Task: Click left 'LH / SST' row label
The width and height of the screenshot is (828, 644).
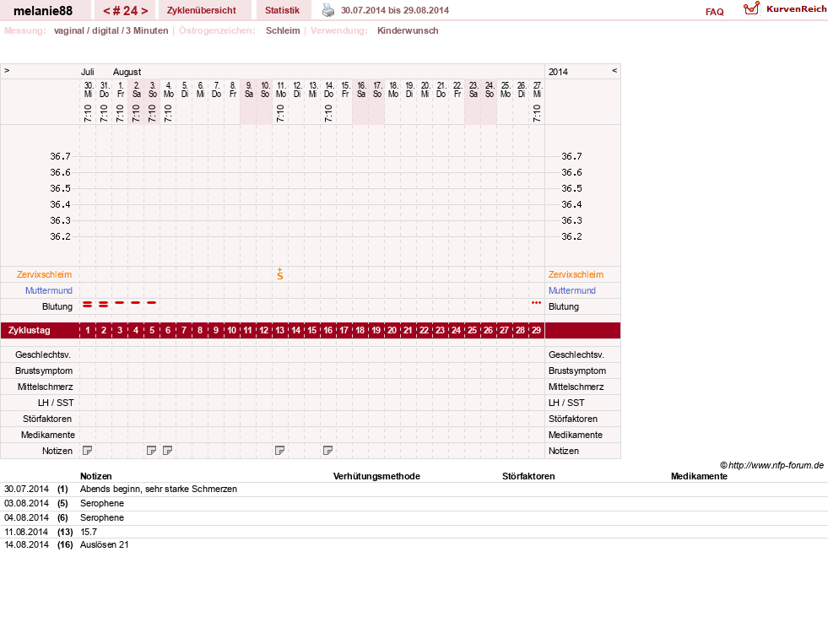Action: (56, 403)
